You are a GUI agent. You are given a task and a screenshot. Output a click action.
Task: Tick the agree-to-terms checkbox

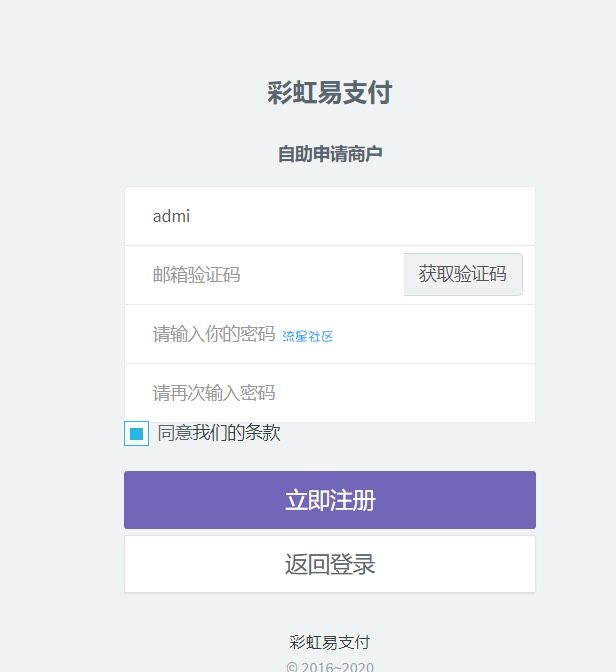click(137, 434)
